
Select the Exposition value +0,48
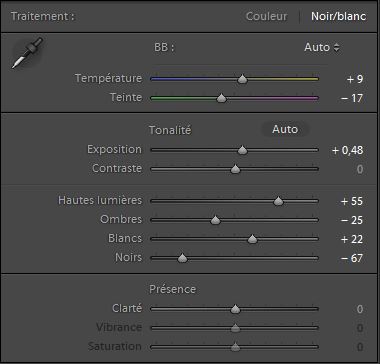click(347, 150)
